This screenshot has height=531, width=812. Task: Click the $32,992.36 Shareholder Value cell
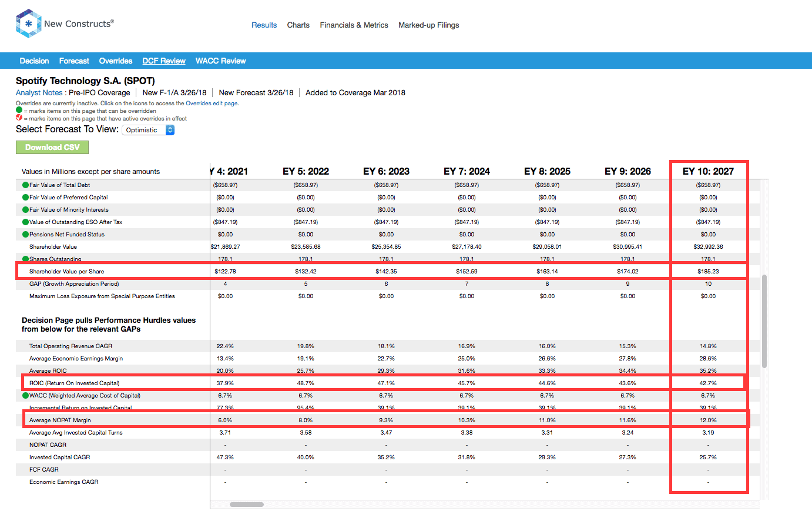click(708, 246)
